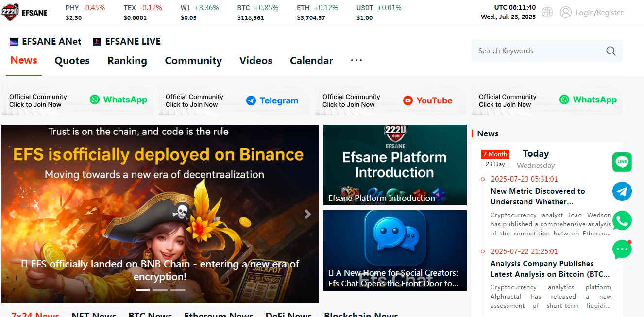
Task: Select the second carousel indicator dash
Action: (x=160, y=290)
